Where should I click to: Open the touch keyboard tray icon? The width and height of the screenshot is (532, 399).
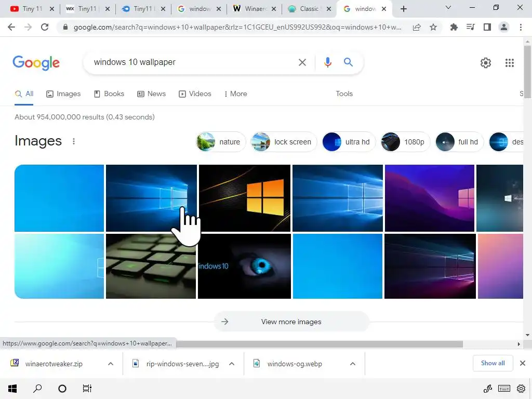[x=504, y=389]
